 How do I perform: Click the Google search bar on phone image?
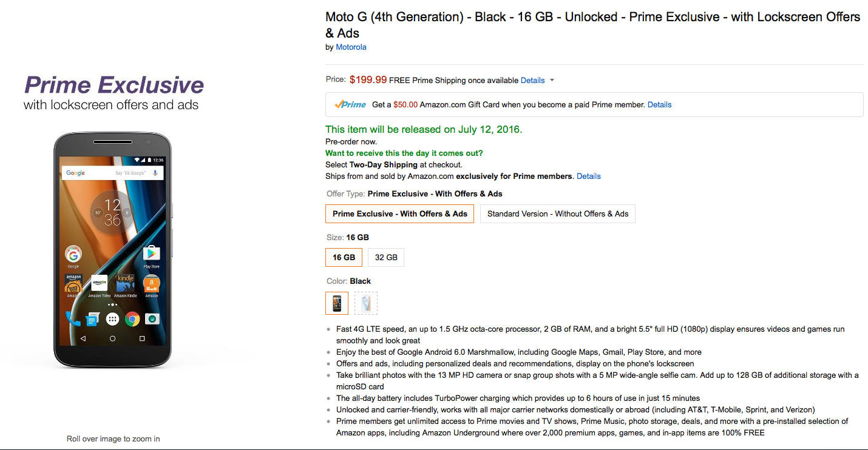click(x=112, y=173)
